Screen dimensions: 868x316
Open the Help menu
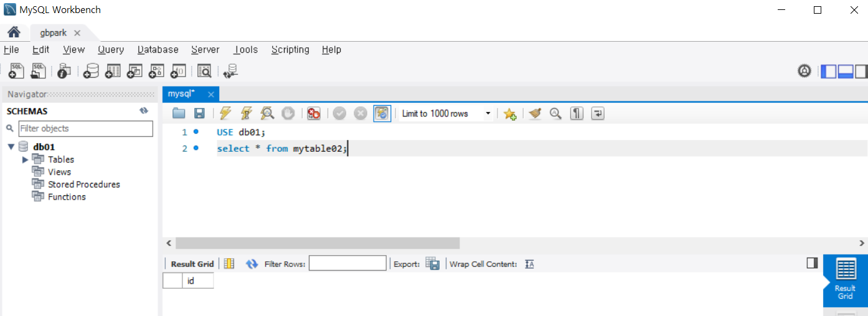tap(331, 49)
